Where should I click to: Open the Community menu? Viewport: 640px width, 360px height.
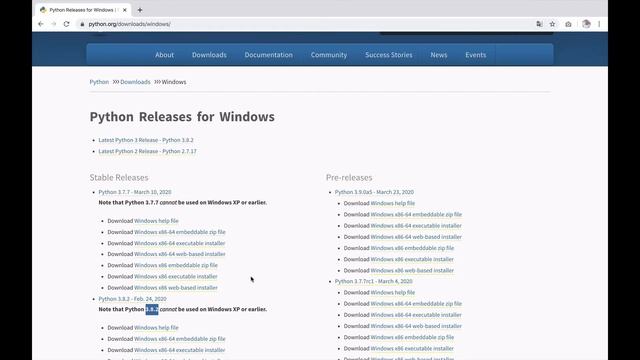(x=329, y=55)
